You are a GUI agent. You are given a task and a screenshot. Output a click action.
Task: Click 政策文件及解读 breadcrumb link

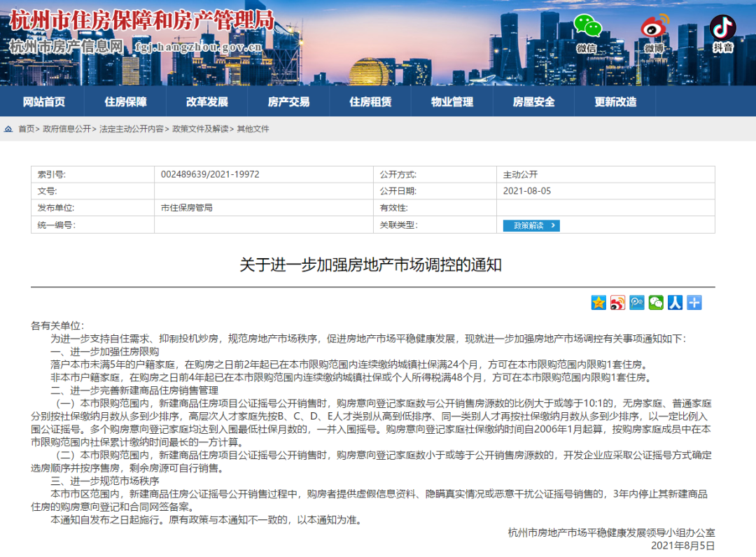(x=200, y=129)
